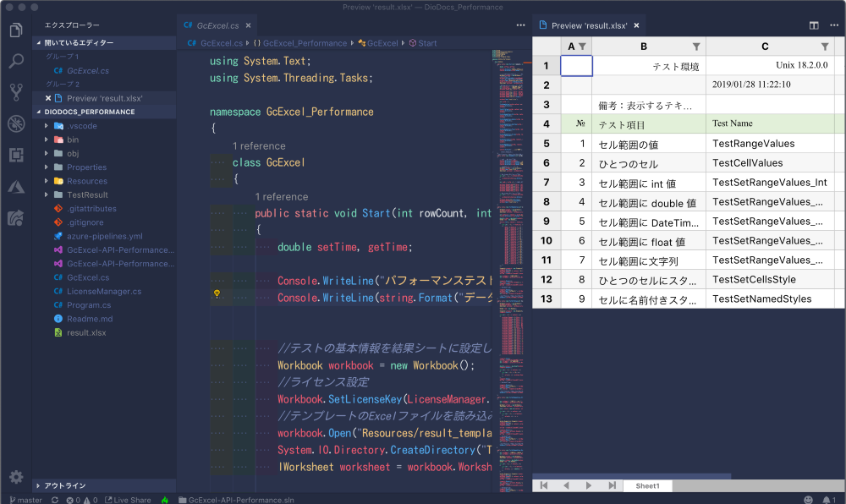Open the Explorer view in activity bar
Image resolution: width=846 pixels, height=504 pixels.
16,30
